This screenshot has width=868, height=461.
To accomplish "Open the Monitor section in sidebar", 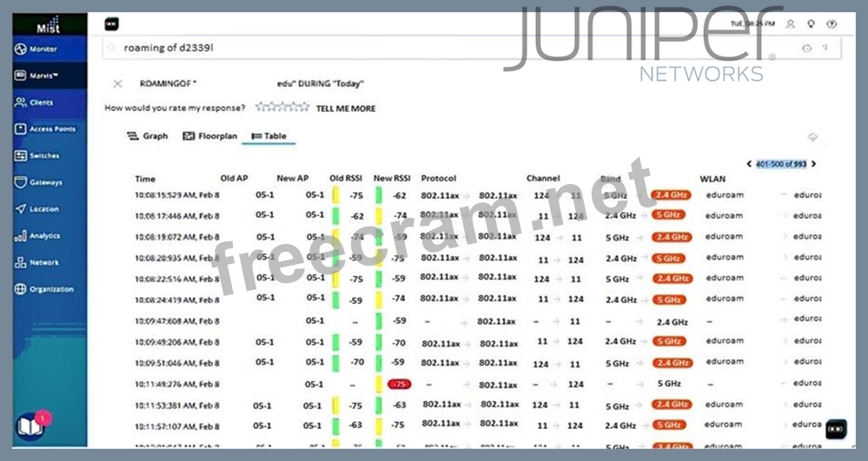I will (42, 49).
